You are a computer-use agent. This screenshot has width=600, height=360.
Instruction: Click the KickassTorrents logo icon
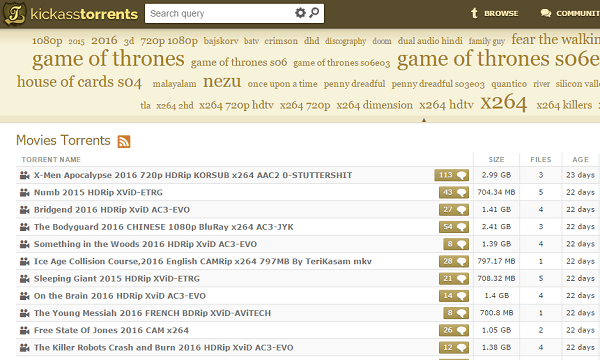click(15, 13)
